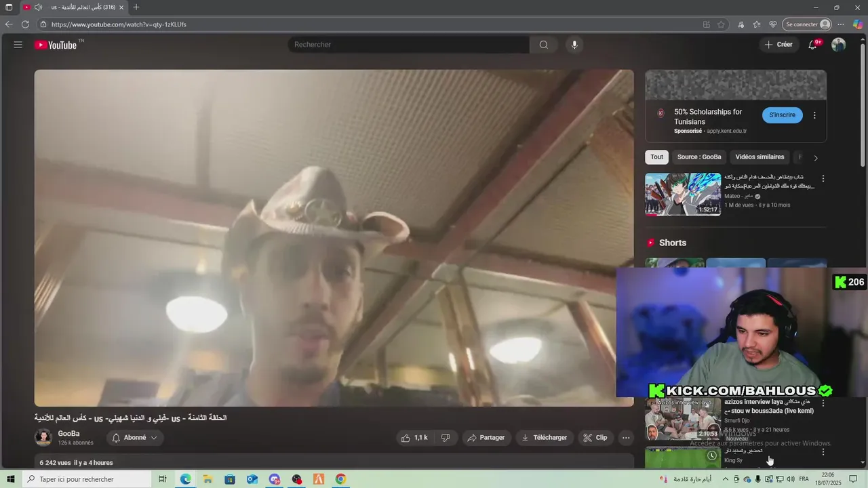Open Windows Start menu

(10, 479)
